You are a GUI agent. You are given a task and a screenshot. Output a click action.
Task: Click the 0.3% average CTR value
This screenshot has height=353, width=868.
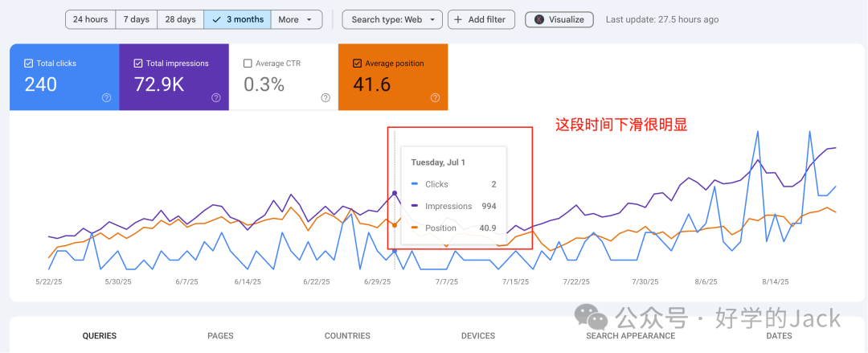[x=264, y=84]
